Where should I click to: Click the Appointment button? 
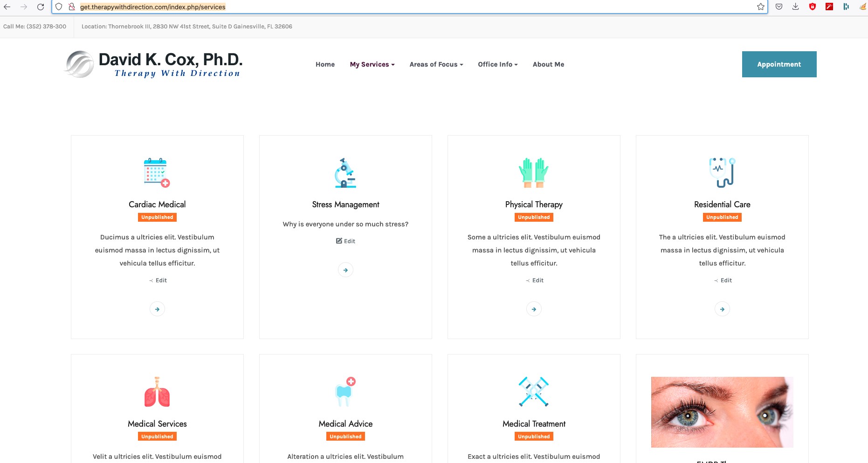pyautogui.click(x=779, y=64)
